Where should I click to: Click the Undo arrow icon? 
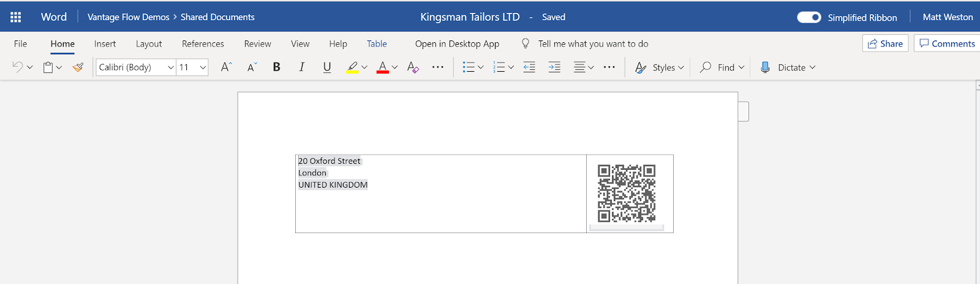[18, 67]
